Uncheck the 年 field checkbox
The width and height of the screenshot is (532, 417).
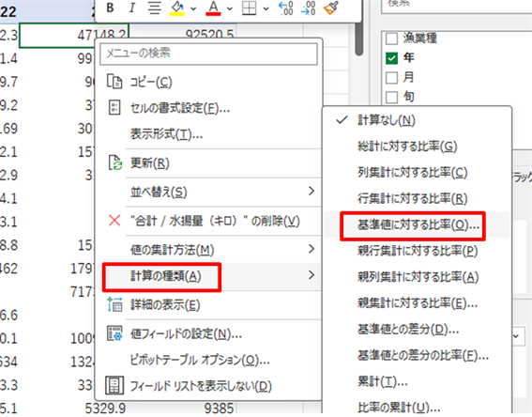pyautogui.click(x=391, y=58)
